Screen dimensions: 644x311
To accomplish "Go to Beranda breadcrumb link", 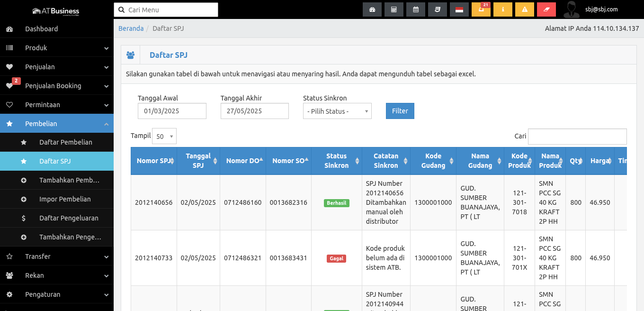I will (131, 28).
